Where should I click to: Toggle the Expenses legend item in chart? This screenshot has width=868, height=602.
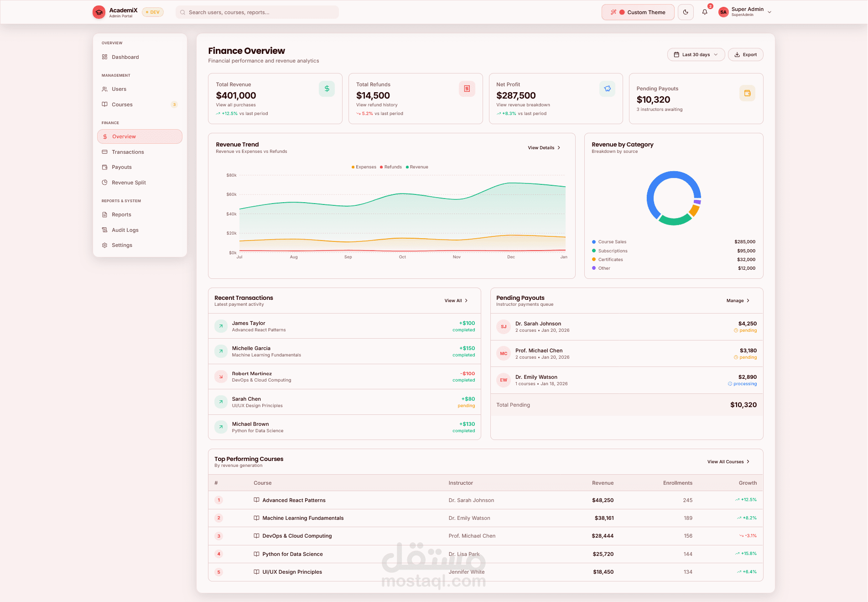pyautogui.click(x=364, y=167)
